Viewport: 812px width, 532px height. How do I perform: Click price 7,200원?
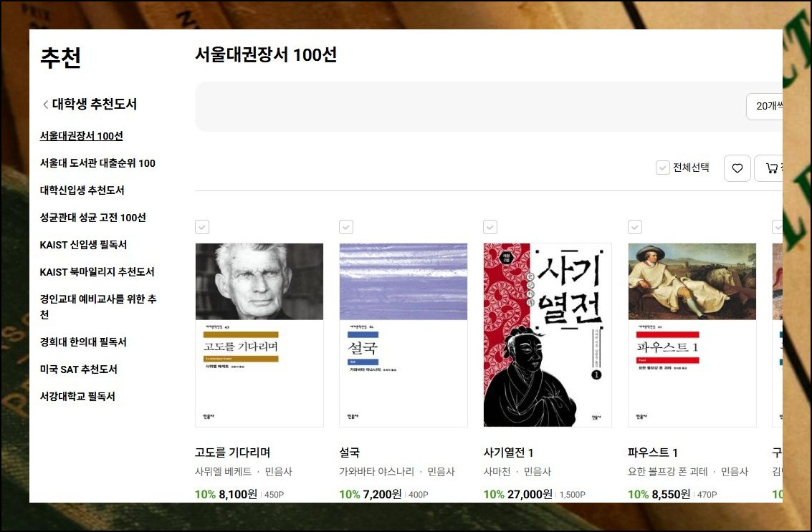382,494
